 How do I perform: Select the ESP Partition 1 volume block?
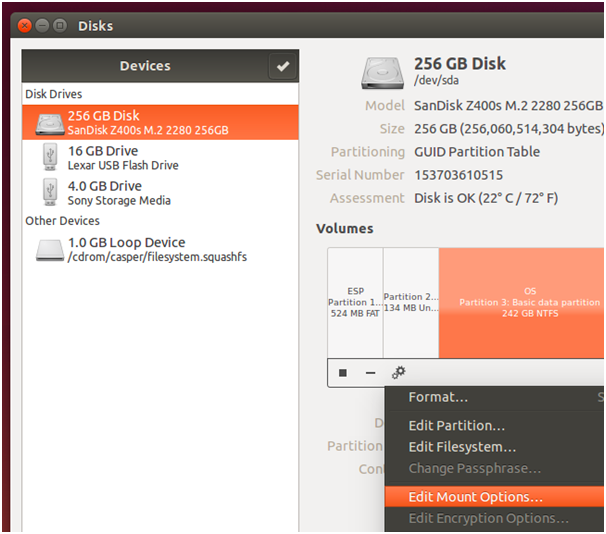pyautogui.click(x=355, y=302)
